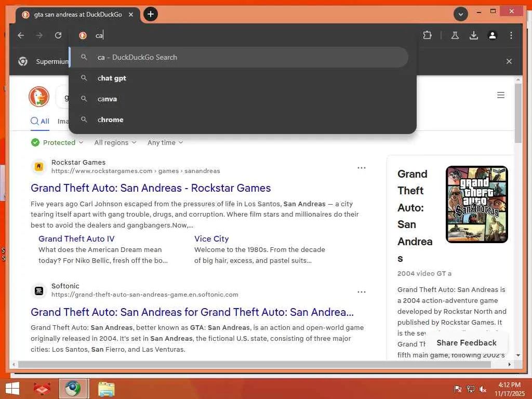Click the Action Center flag tray icon

pyautogui.click(x=458, y=389)
